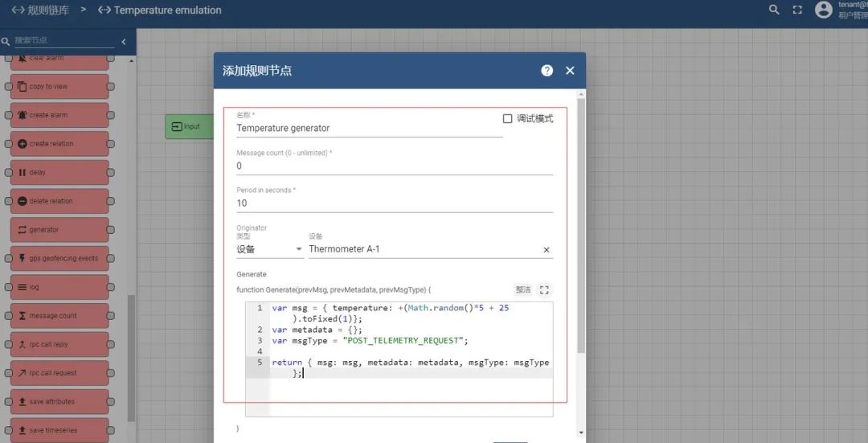
Task: Select the save attributes node label
Action: coord(52,401)
